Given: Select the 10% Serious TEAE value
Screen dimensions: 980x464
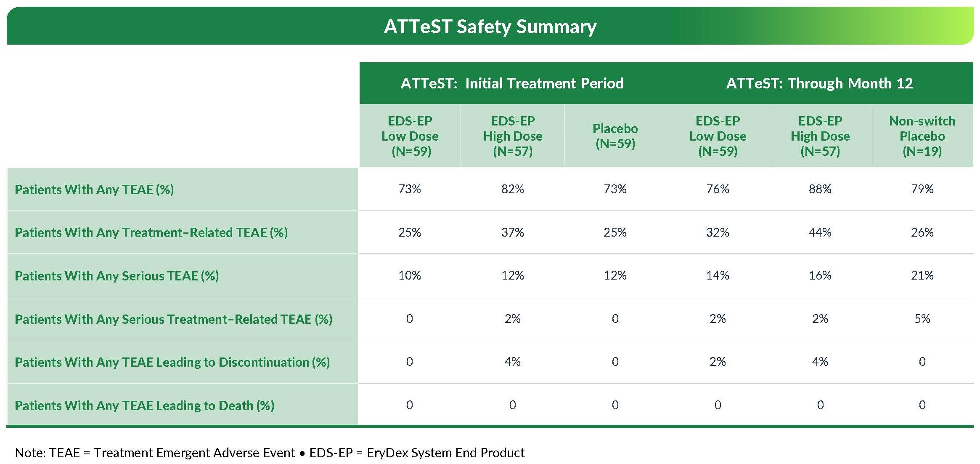Looking at the screenshot, I should click(x=409, y=275).
